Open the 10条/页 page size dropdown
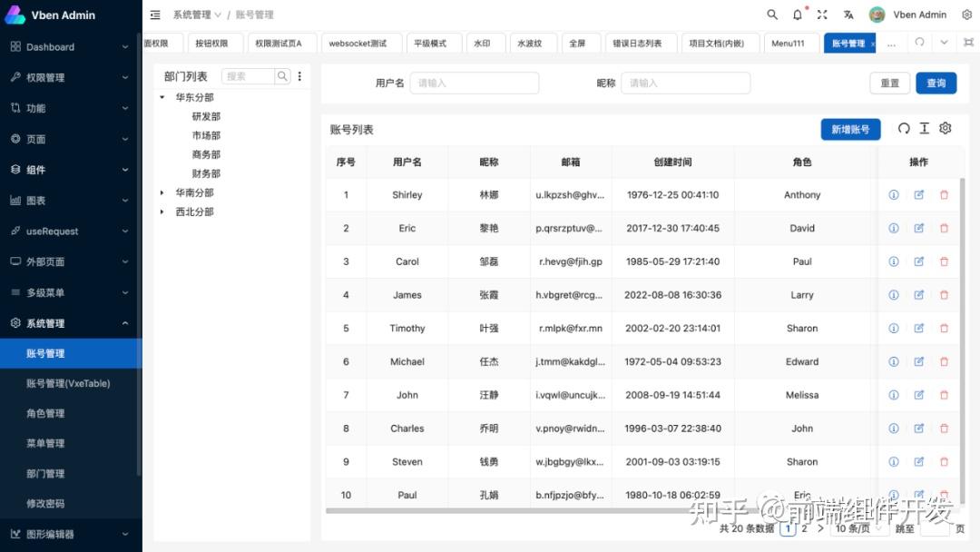The width and height of the screenshot is (980, 552). click(857, 527)
